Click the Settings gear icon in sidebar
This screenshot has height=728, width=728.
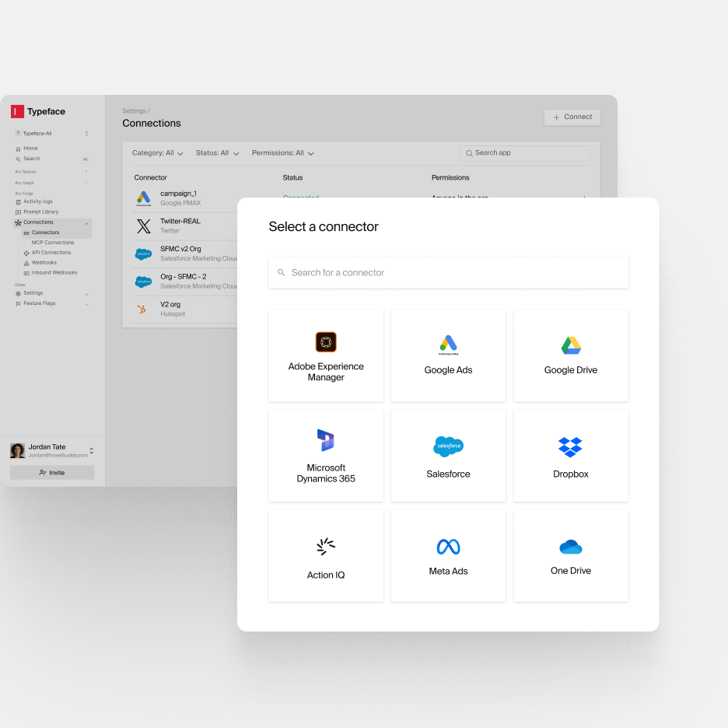tap(18, 293)
